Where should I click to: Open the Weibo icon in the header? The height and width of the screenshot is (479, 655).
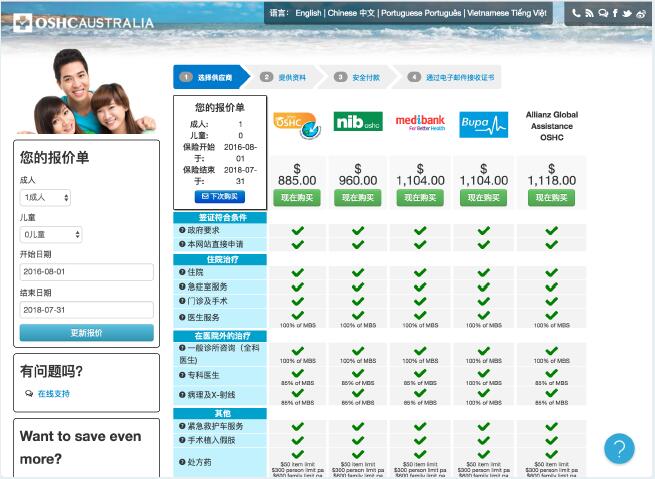(641, 13)
